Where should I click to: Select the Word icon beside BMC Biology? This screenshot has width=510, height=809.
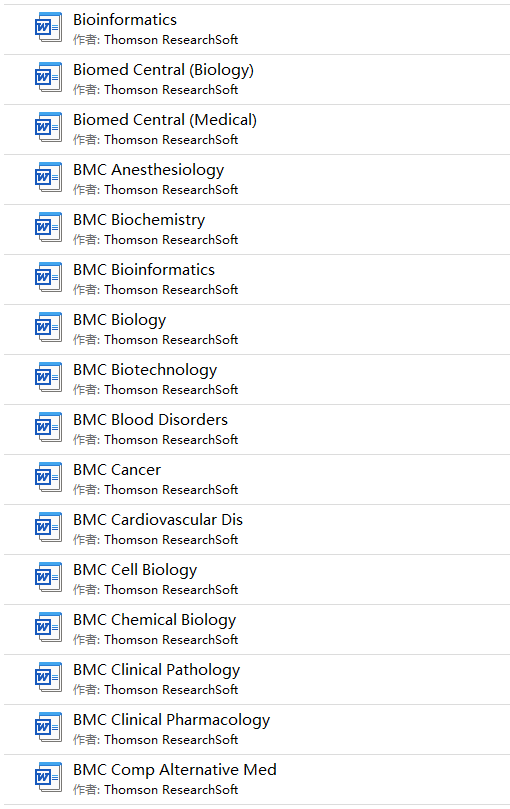(x=49, y=328)
